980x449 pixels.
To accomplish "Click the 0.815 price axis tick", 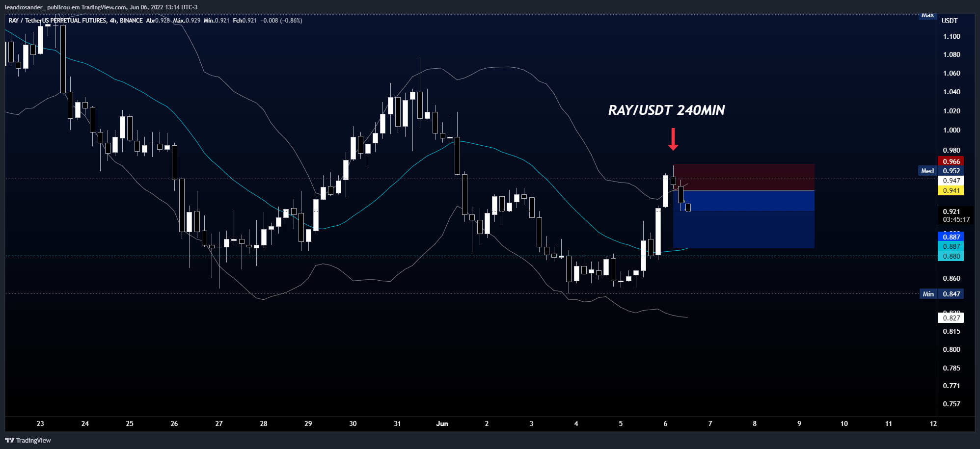I will coord(952,331).
